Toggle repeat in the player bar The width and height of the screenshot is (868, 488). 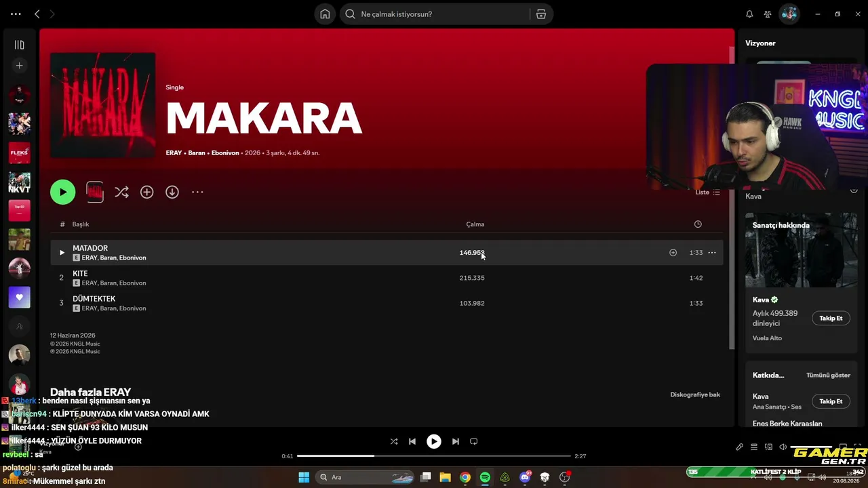[474, 442]
